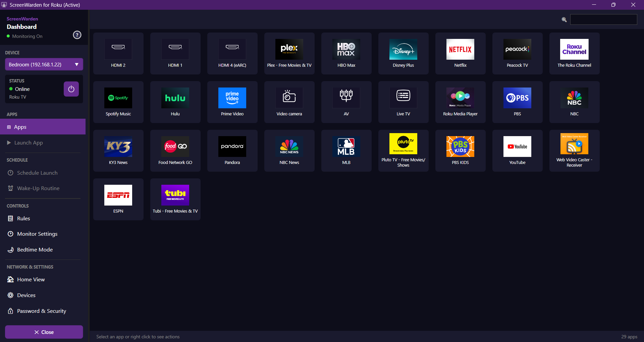Select the Disney Plus app
The image size is (644, 342).
[x=403, y=54]
